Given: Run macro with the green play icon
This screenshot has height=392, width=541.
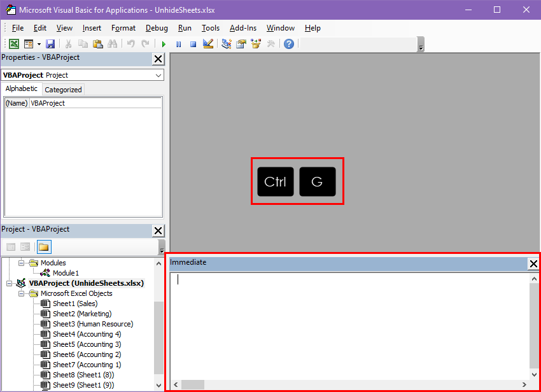Looking at the screenshot, I should point(164,44).
